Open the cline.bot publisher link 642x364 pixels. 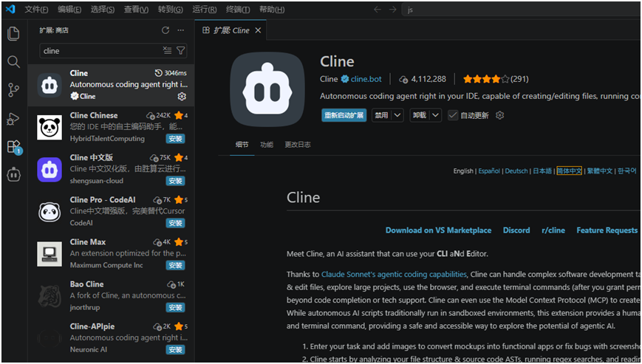(x=366, y=79)
